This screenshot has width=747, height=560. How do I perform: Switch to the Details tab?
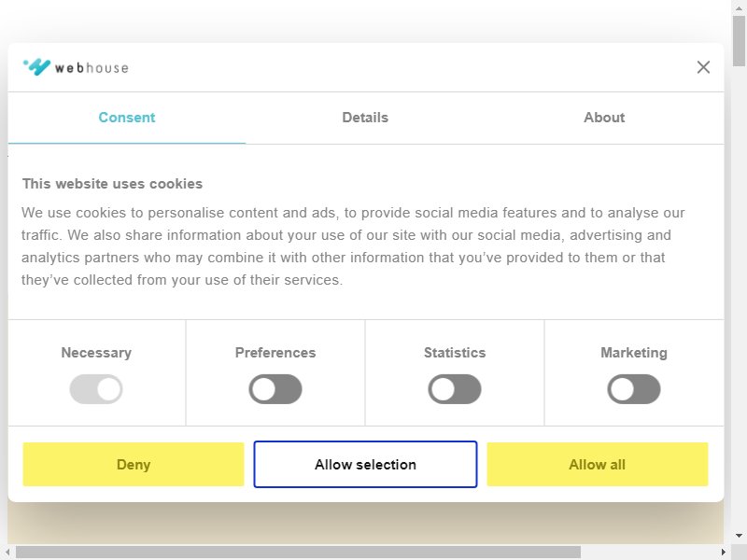(x=365, y=118)
